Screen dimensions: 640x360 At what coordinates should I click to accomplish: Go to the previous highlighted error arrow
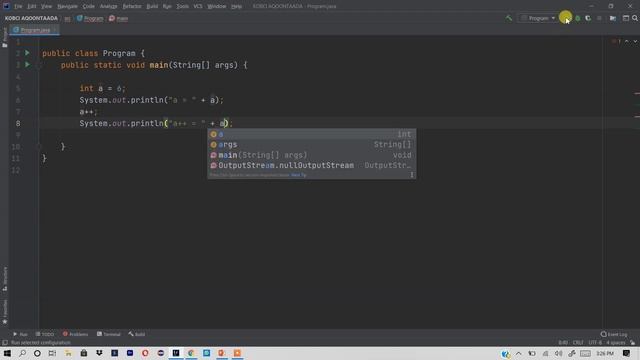point(627,41)
